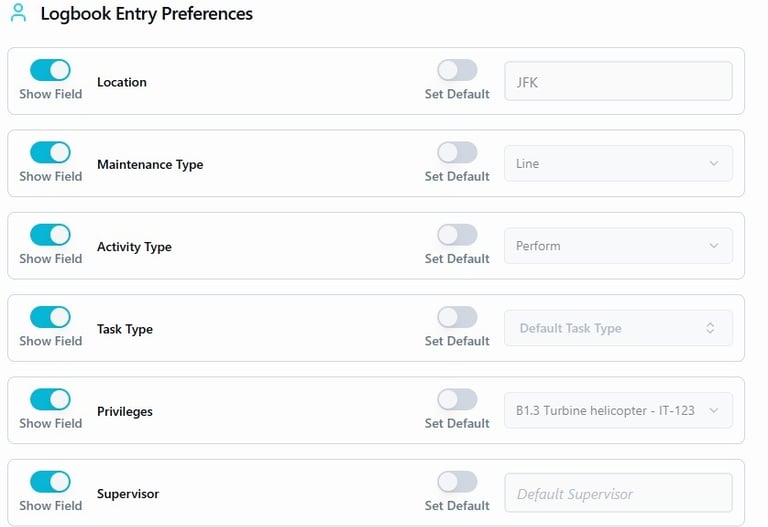Enable Set Default for Maintenance Type
The height and width of the screenshot is (527, 768).
[x=457, y=152]
